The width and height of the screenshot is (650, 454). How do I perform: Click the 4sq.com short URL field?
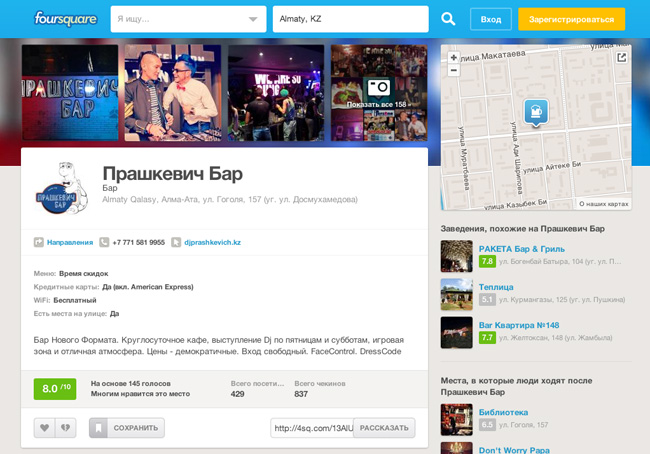pos(313,428)
